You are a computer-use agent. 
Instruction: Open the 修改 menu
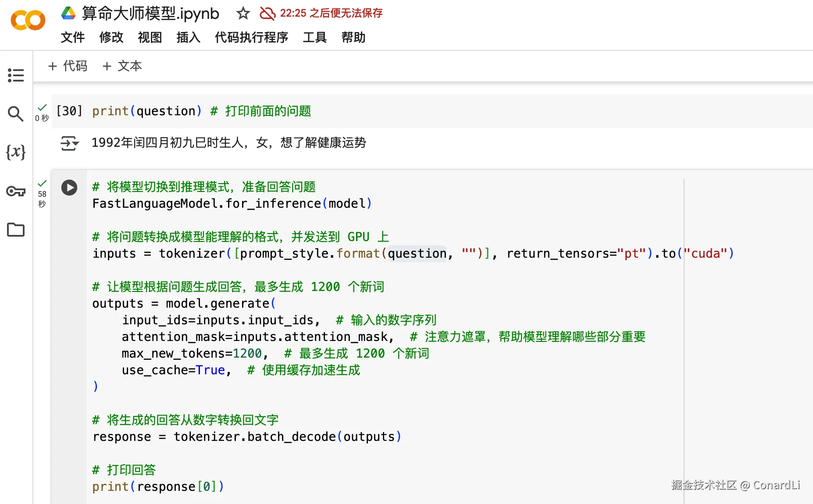point(111,37)
